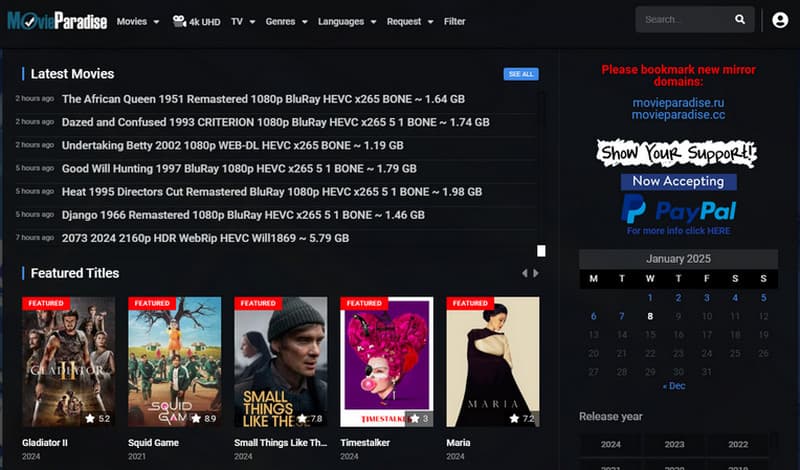The width and height of the screenshot is (800, 470).
Task: Select release year 2022
Action: click(738, 444)
